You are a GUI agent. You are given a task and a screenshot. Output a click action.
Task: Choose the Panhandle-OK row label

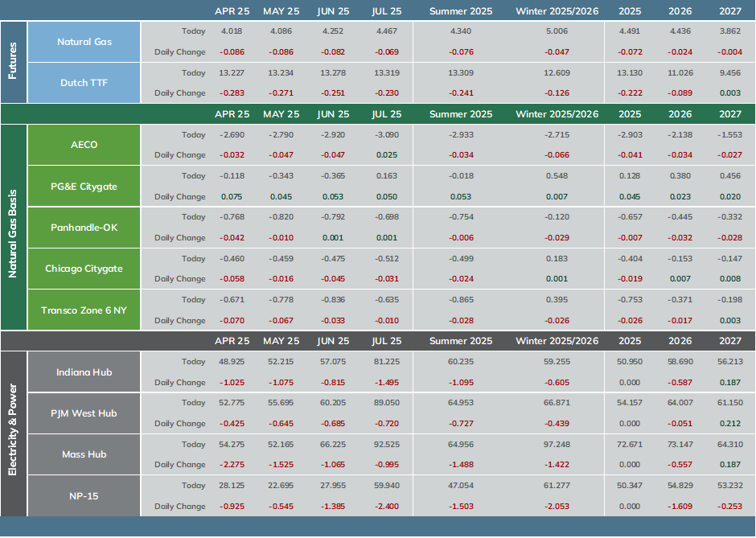(x=84, y=228)
